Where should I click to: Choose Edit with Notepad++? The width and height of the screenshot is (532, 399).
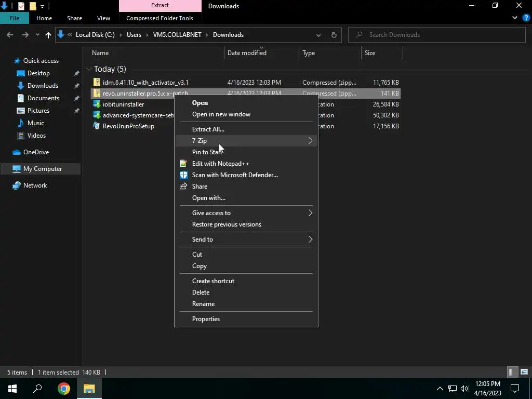click(246, 164)
